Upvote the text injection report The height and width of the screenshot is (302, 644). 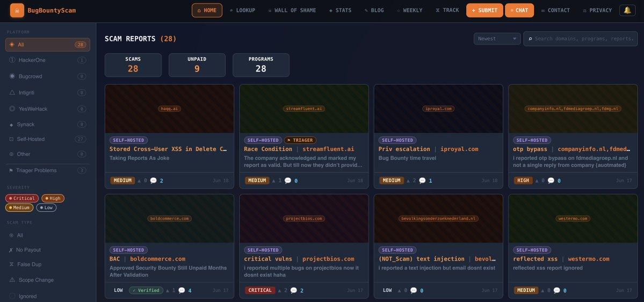tap(403, 291)
